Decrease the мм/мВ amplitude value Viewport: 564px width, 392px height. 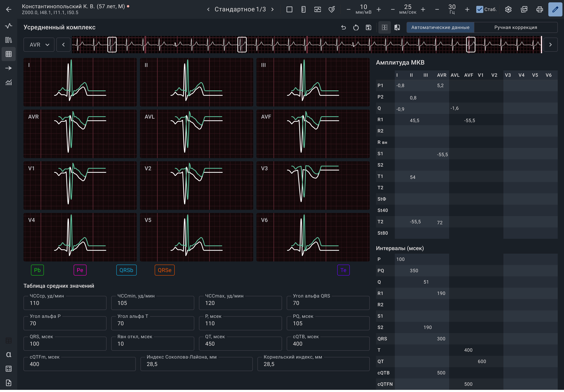[348, 10]
